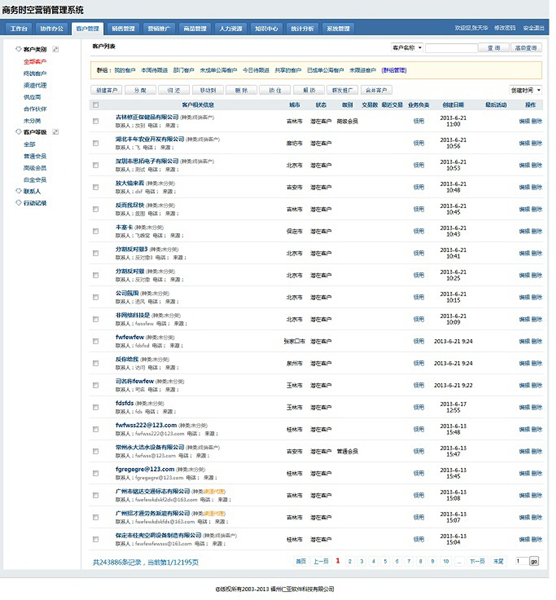This screenshot has height=600, width=556.
Task: Open the 群组管理 link
Action: pos(394,70)
